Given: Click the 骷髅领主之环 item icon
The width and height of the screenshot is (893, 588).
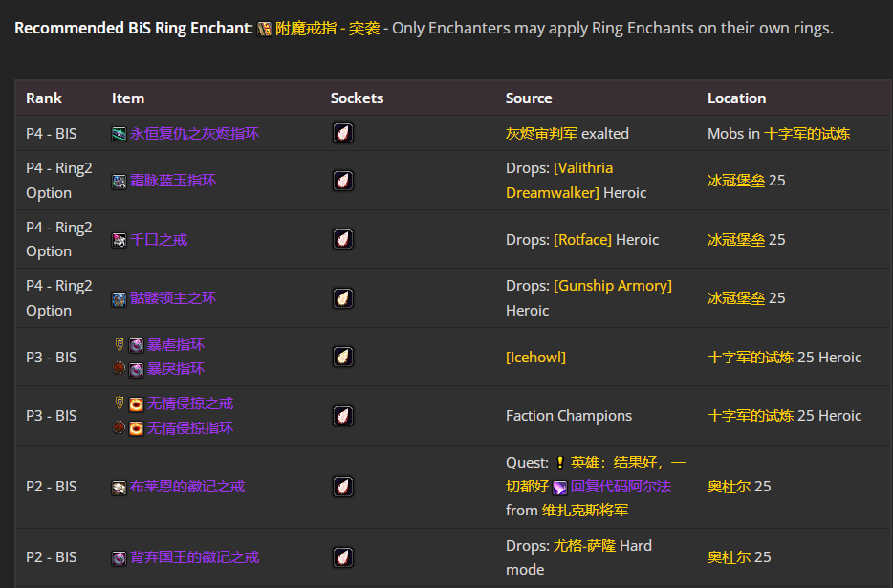Looking at the screenshot, I should coord(119,297).
